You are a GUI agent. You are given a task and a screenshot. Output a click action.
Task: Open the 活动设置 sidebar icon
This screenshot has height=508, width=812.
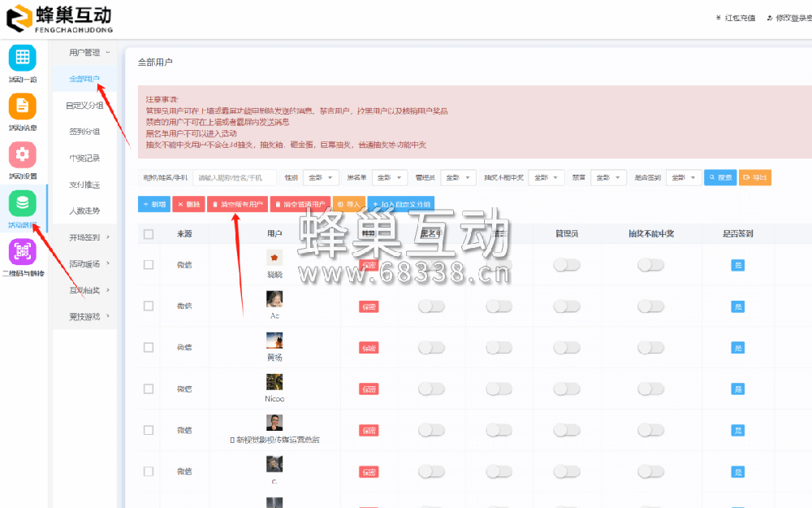pyautogui.click(x=22, y=154)
